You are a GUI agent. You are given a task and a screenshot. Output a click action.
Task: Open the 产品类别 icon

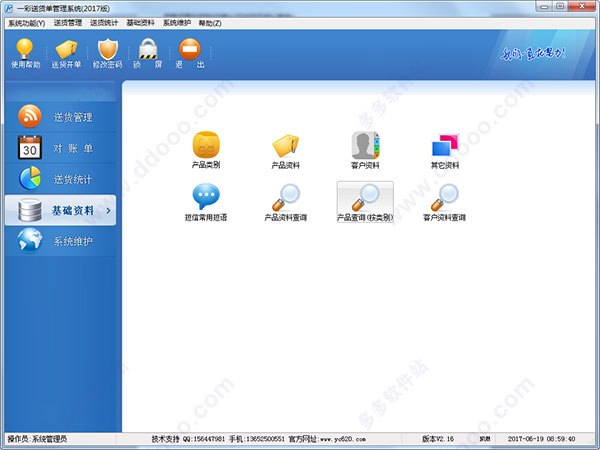tap(206, 150)
